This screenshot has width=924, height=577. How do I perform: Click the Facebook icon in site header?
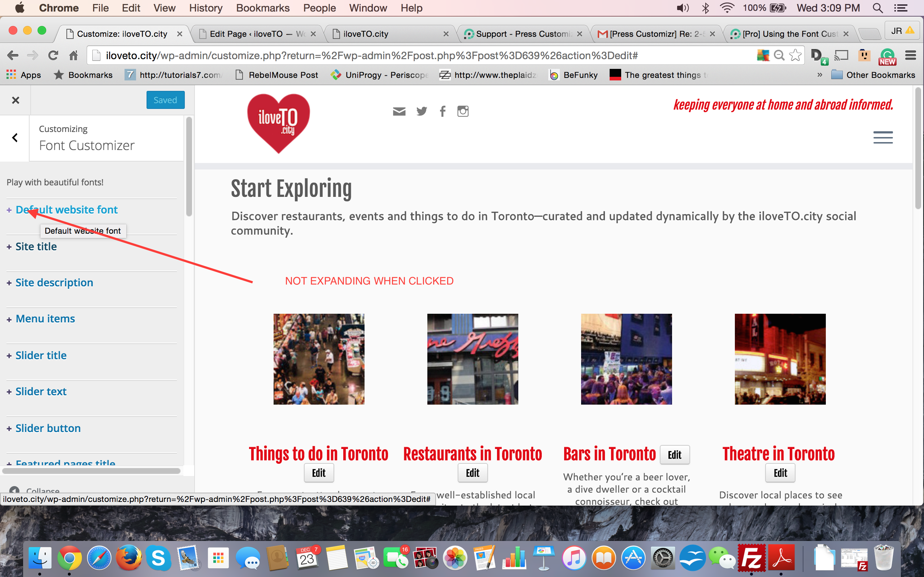[x=443, y=111]
